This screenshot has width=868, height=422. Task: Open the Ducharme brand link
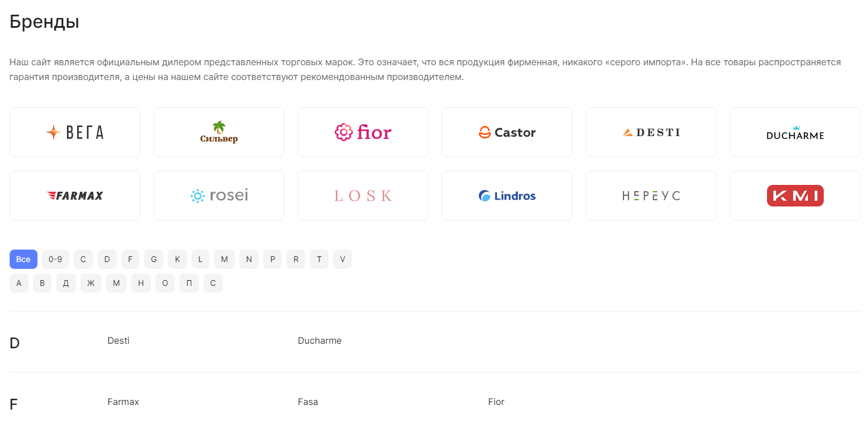[319, 341]
